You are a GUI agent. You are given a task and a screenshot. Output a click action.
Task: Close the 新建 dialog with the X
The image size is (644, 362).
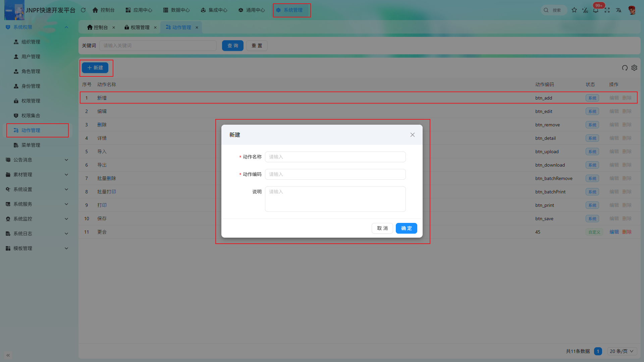pyautogui.click(x=413, y=135)
